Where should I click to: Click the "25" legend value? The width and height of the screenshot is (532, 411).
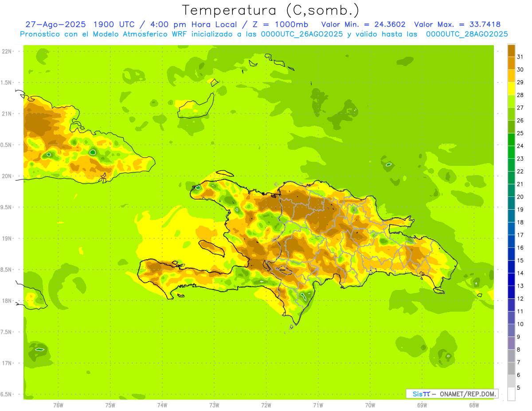(520, 133)
